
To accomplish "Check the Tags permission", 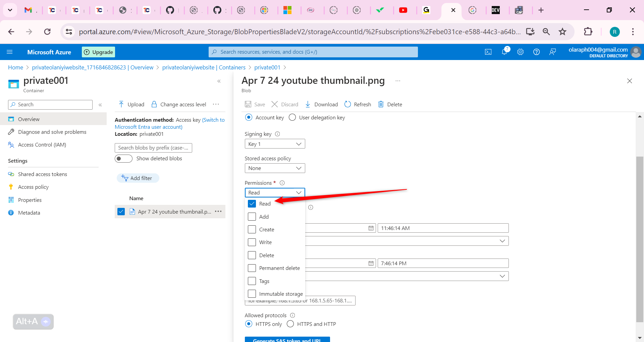I will [x=252, y=281].
